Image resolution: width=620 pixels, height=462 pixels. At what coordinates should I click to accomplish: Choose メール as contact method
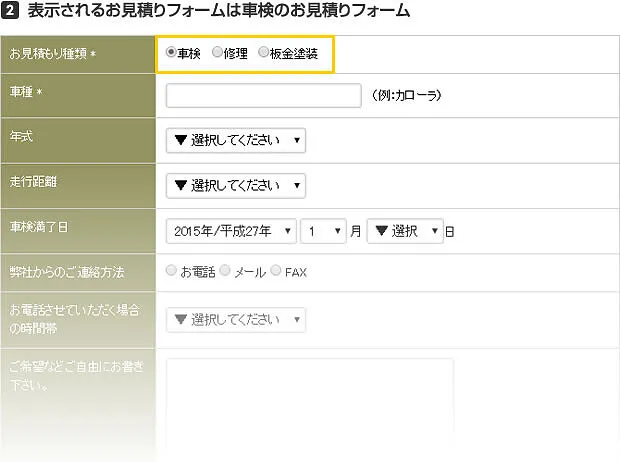tap(225, 271)
